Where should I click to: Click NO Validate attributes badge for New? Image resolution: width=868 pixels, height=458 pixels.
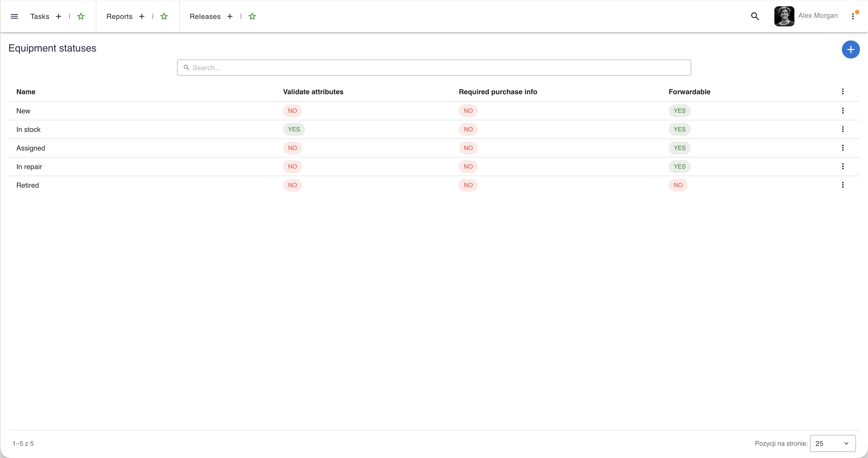293,111
